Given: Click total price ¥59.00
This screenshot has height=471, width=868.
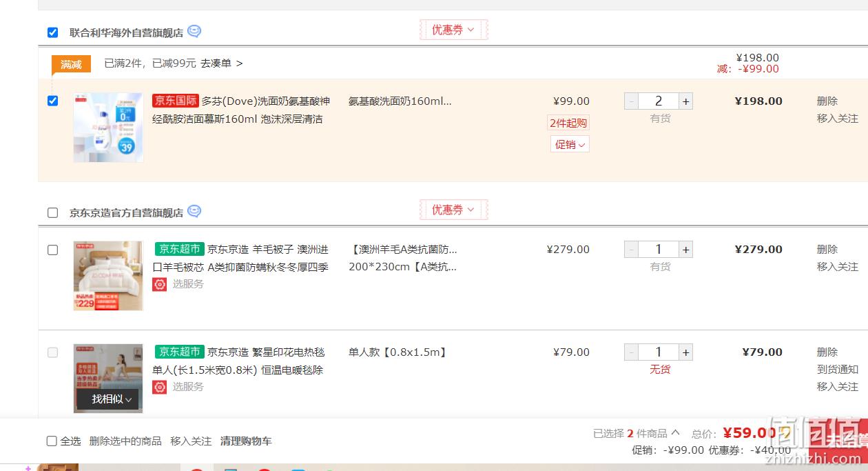Looking at the screenshot, I should click(750, 433).
